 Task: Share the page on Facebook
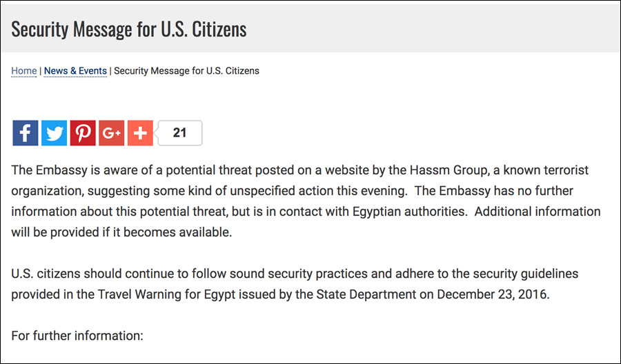tap(26, 133)
